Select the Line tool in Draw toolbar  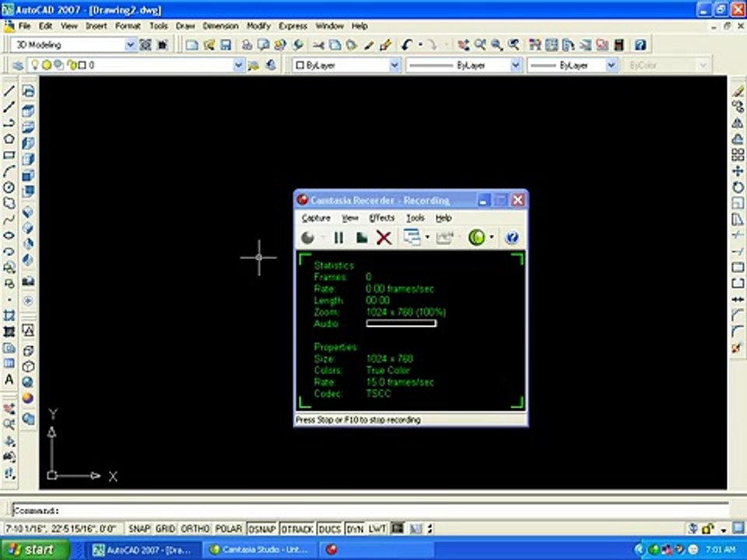pyautogui.click(x=9, y=90)
